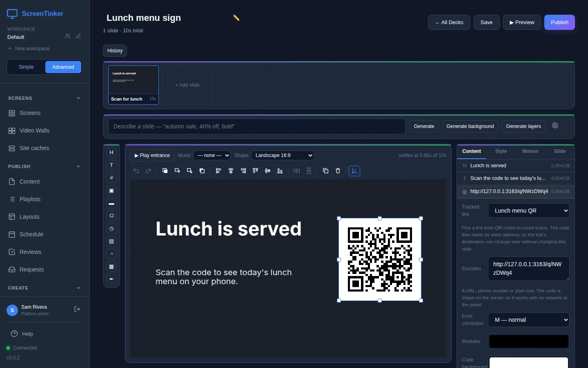Viewport: 588px width, 368px height.
Task: Select the square shape tool
Action: pos(111,216)
